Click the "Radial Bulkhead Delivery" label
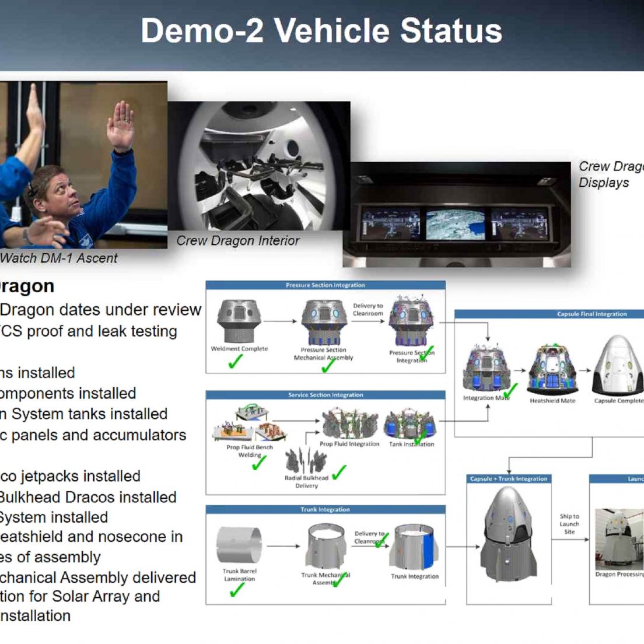644x644 pixels. pyautogui.click(x=306, y=482)
